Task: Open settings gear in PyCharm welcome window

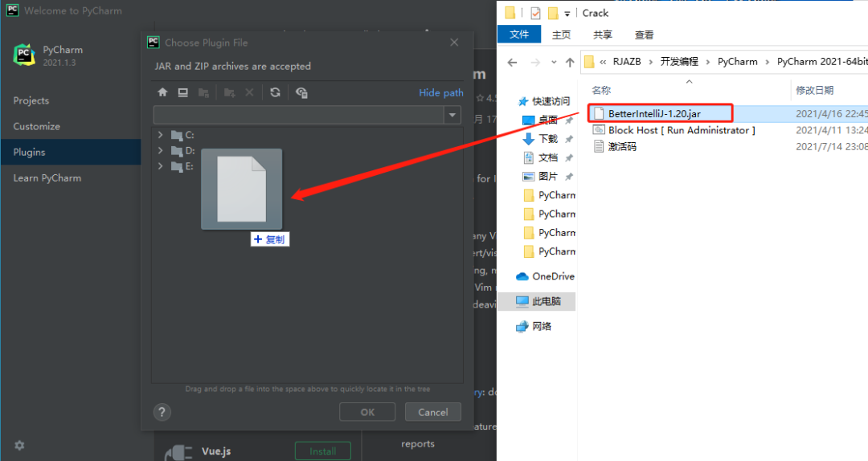Action: 19,446
